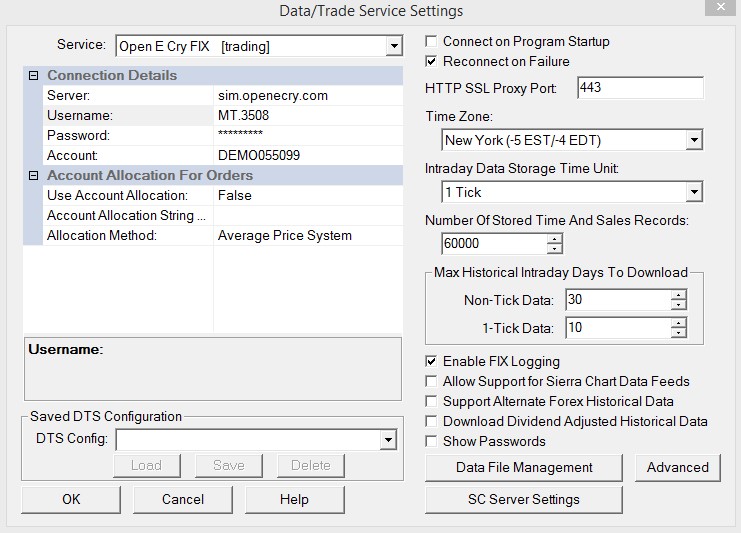The width and height of the screenshot is (741, 533).
Task: Decrease 1-Tick Data days with down arrow
Action: [679, 332]
